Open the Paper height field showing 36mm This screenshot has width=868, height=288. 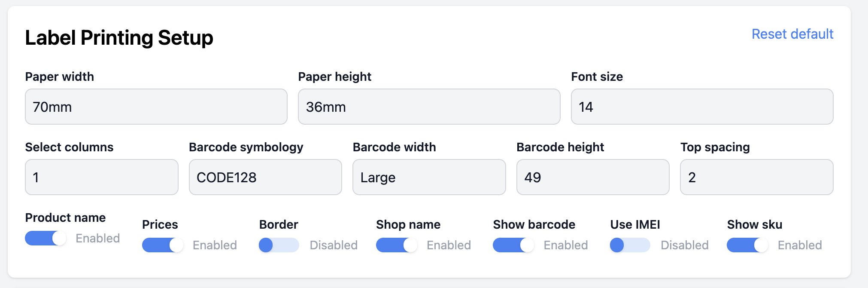tap(429, 107)
